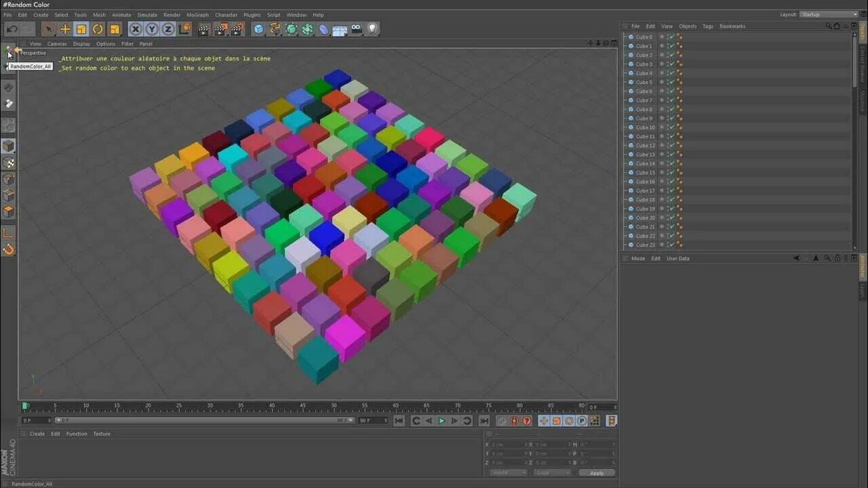Add a Camera object
This screenshot has height=488, width=868.
[356, 29]
